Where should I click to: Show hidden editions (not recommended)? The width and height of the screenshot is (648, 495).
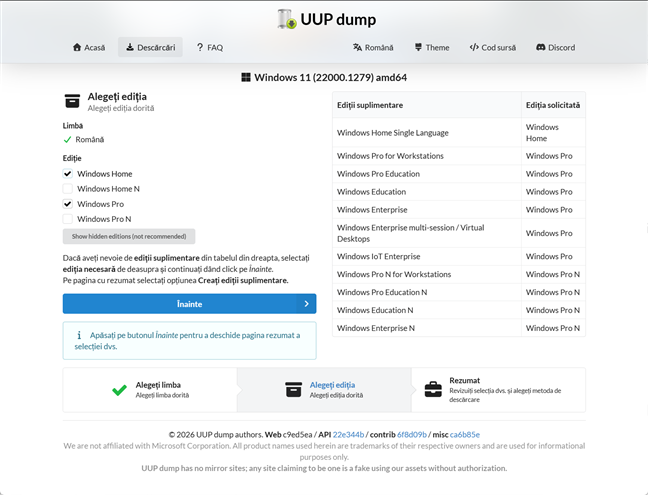[x=129, y=236]
